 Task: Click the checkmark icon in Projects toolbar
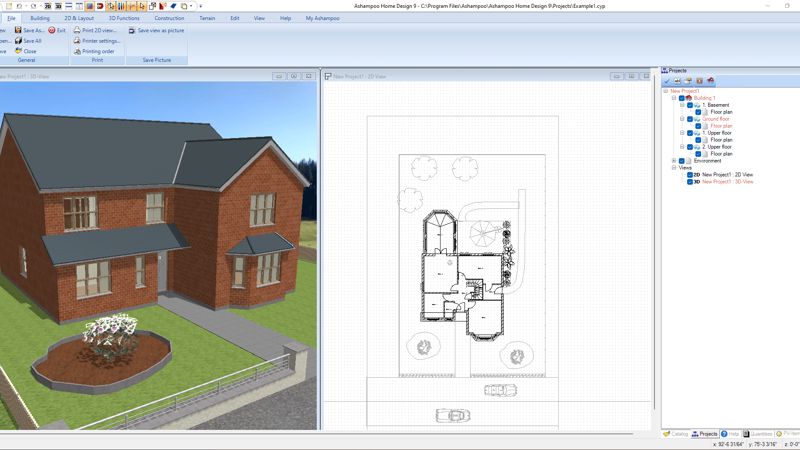[666, 81]
